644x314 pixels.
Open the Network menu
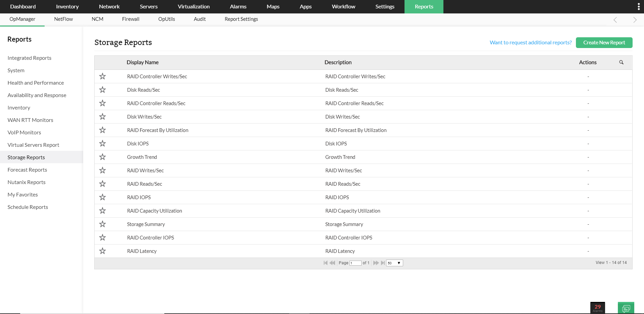tap(109, 7)
